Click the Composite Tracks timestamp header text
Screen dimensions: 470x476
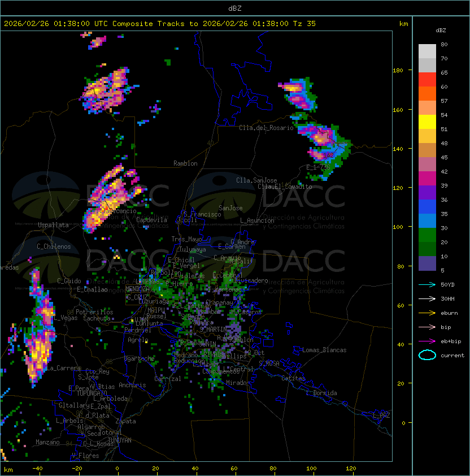point(160,24)
